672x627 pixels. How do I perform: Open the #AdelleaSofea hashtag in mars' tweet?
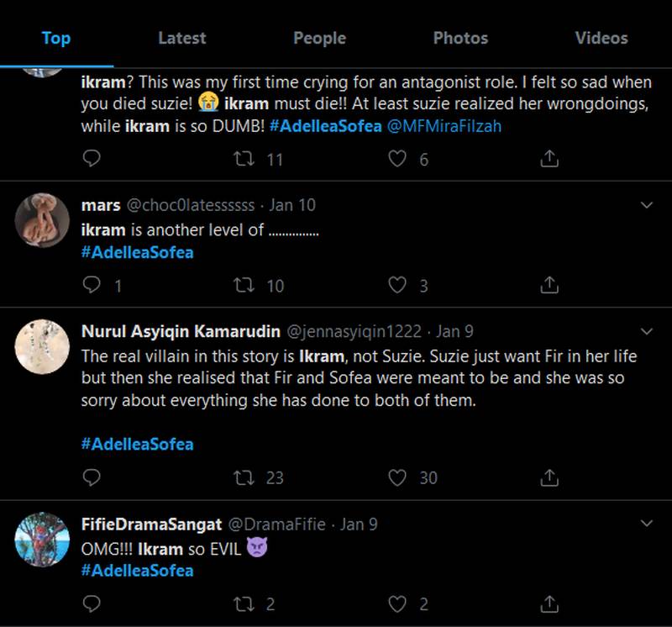tap(137, 250)
